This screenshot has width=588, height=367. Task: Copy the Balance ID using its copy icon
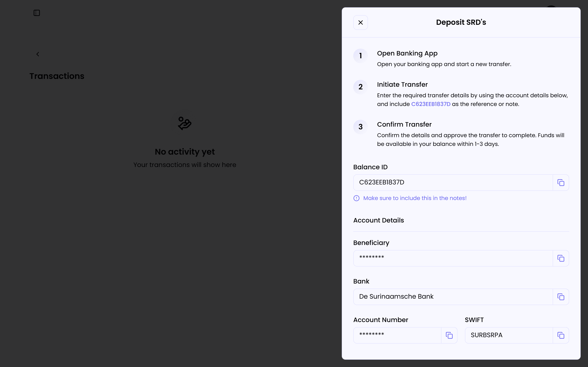pos(561,182)
